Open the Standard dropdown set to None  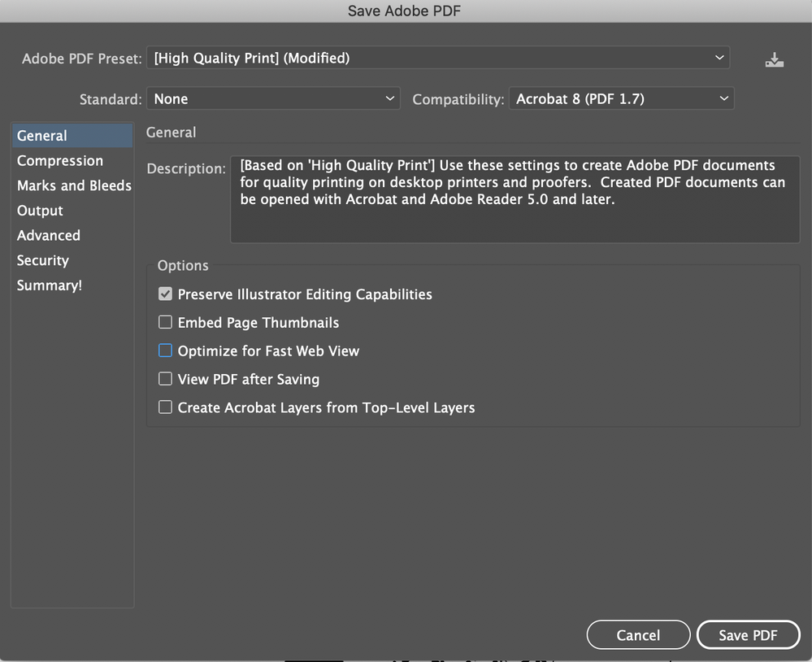(x=273, y=98)
